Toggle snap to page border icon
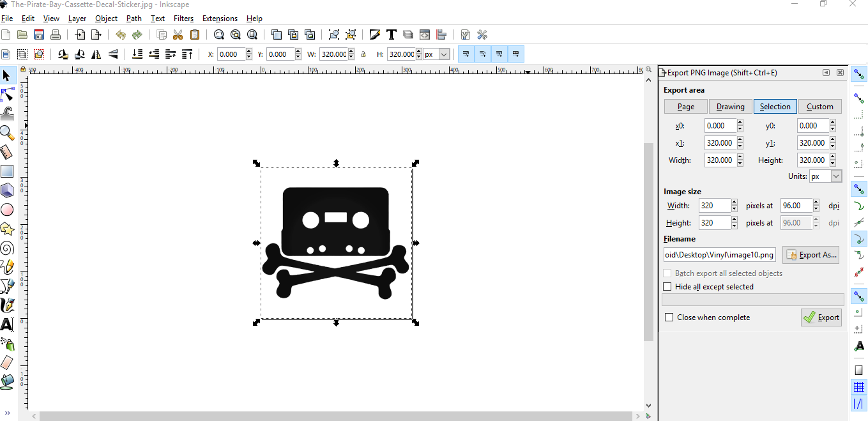The width and height of the screenshot is (868, 421). click(x=859, y=370)
